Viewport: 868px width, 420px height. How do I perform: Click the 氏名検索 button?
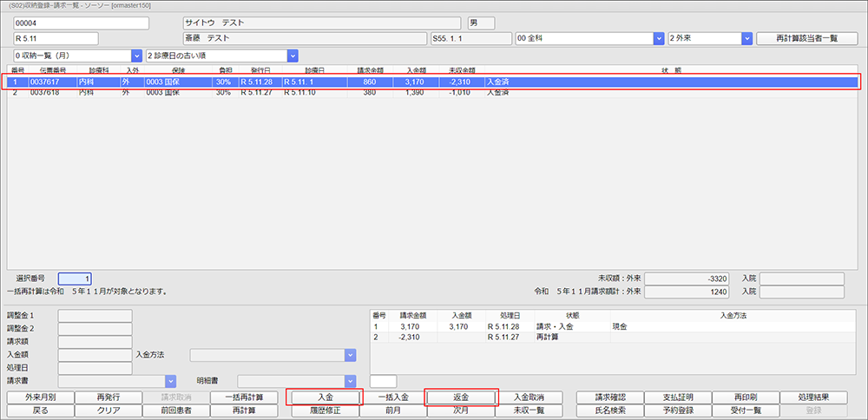pyautogui.click(x=609, y=410)
